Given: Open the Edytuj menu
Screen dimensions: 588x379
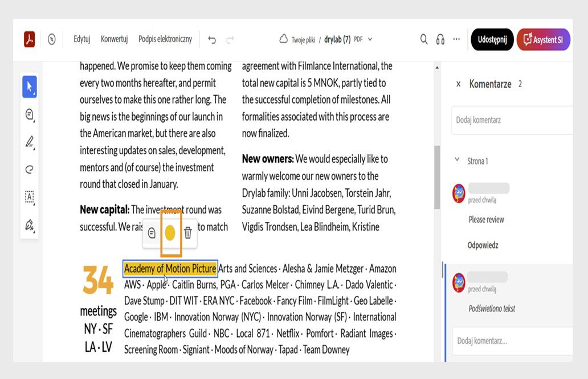Looking at the screenshot, I should pyautogui.click(x=82, y=39).
